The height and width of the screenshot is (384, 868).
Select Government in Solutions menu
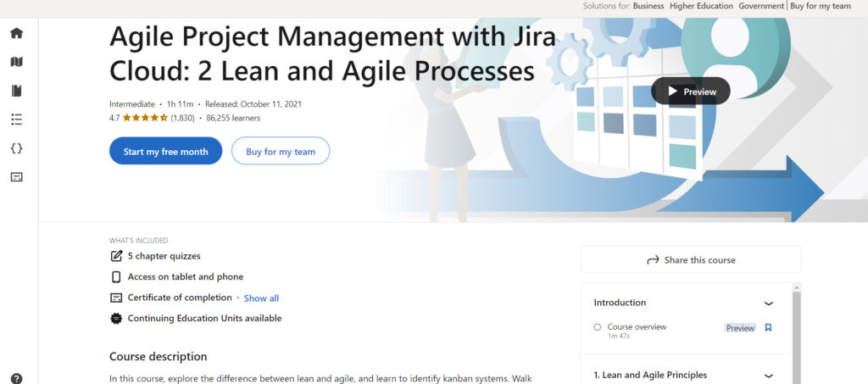pyautogui.click(x=760, y=6)
